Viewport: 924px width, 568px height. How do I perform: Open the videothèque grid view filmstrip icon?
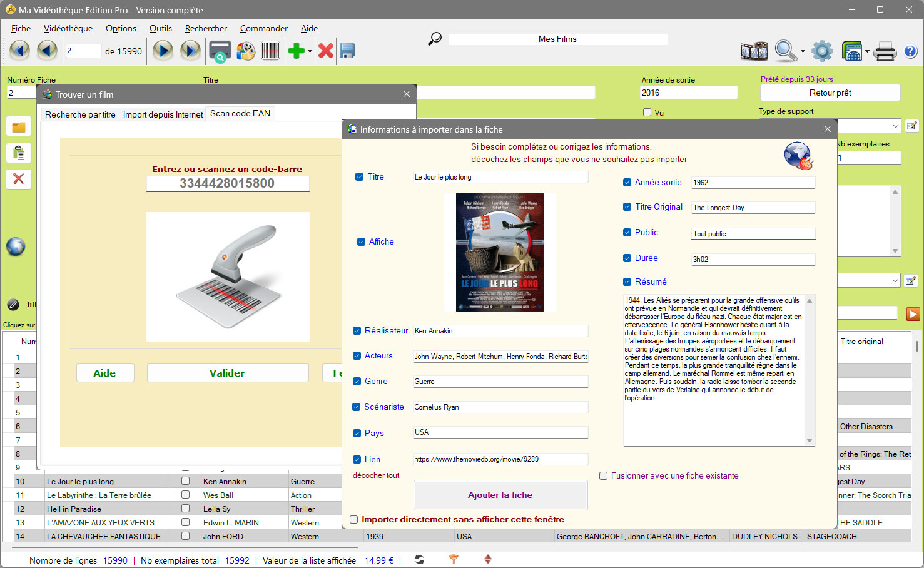(x=754, y=51)
